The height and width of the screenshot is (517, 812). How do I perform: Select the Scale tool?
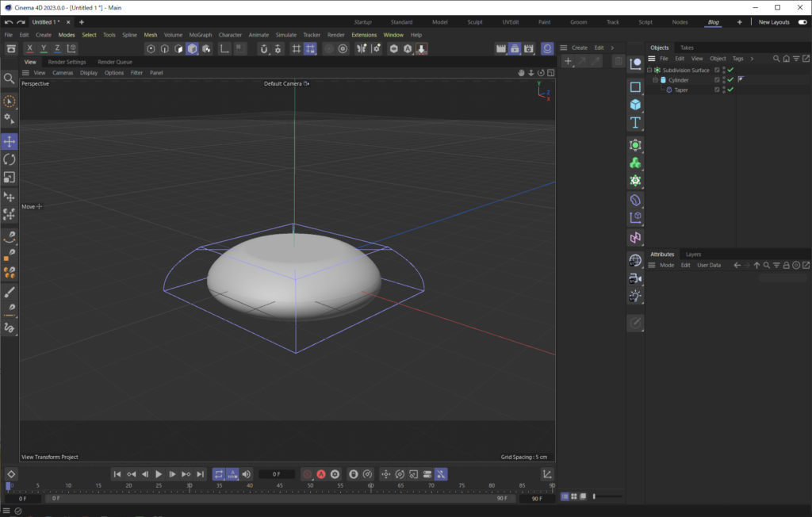tap(9, 177)
